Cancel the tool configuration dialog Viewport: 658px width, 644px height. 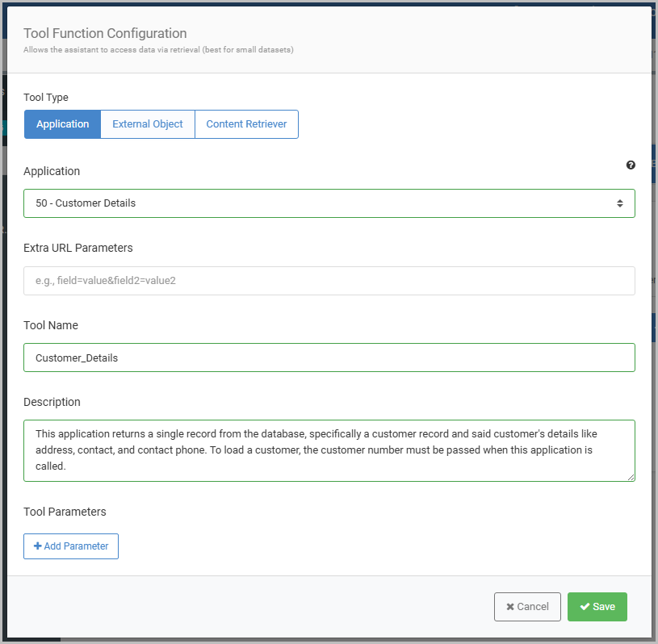pos(527,607)
